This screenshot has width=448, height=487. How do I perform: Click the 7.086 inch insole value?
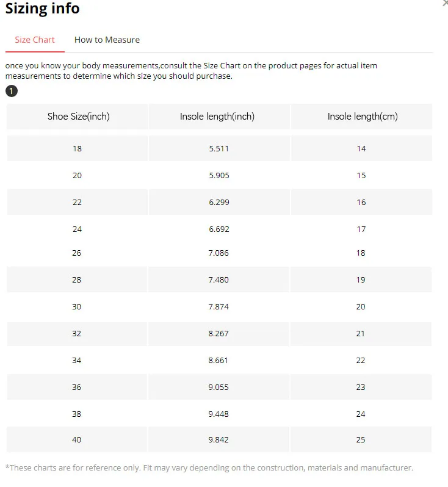click(x=219, y=253)
